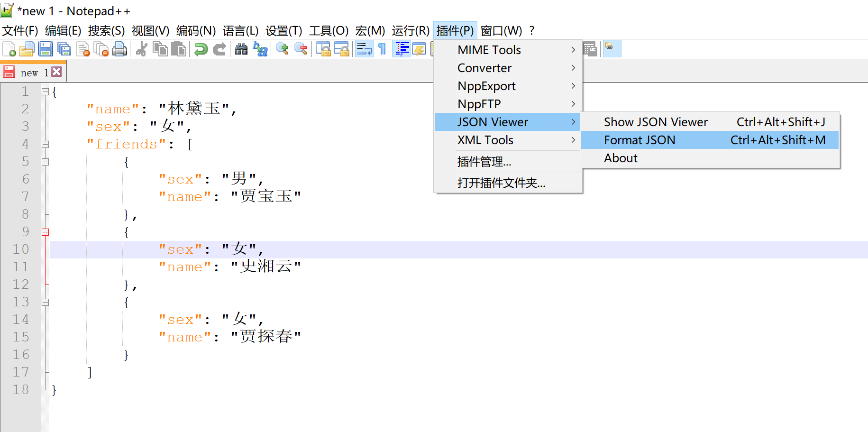Open the Find dialog with the binoculars icon
The image size is (868, 432).
[x=241, y=49]
